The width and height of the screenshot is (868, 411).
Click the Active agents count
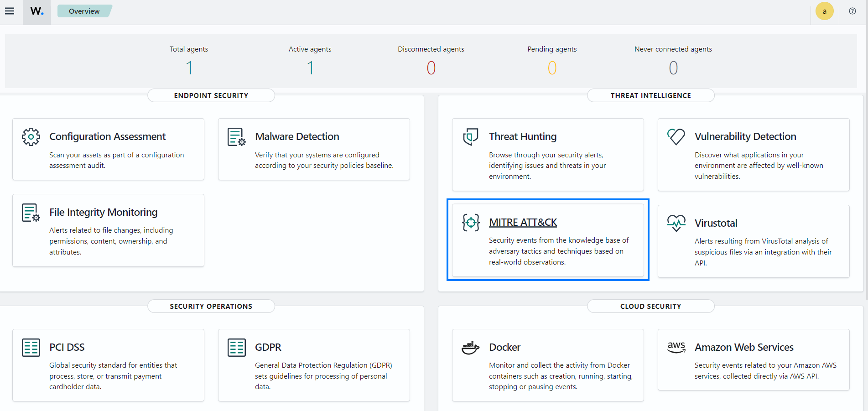click(310, 68)
